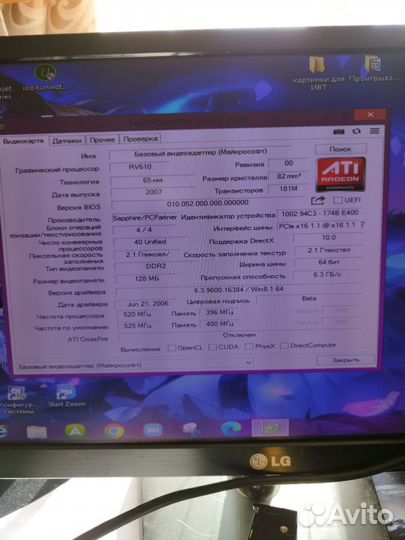Click the Sapphire/PCPartner manufacturer field
Image resolution: width=405 pixels, height=540 pixels.
pyautogui.click(x=145, y=218)
